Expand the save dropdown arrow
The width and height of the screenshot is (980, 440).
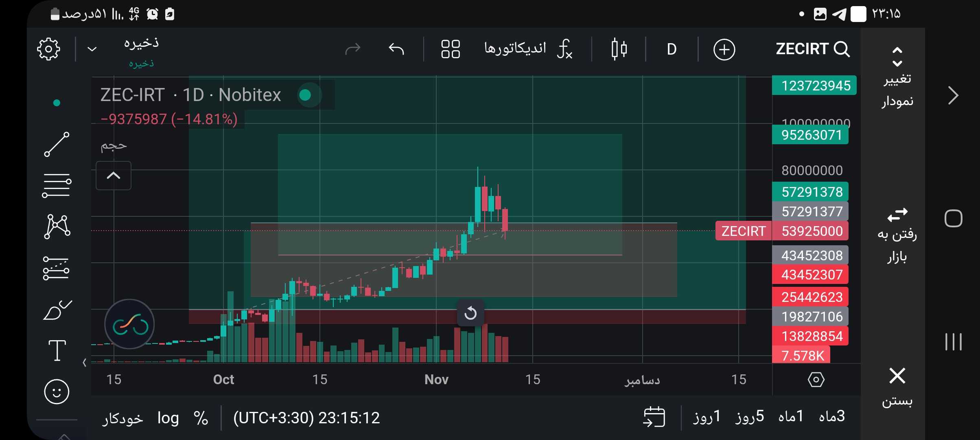[x=92, y=49]
